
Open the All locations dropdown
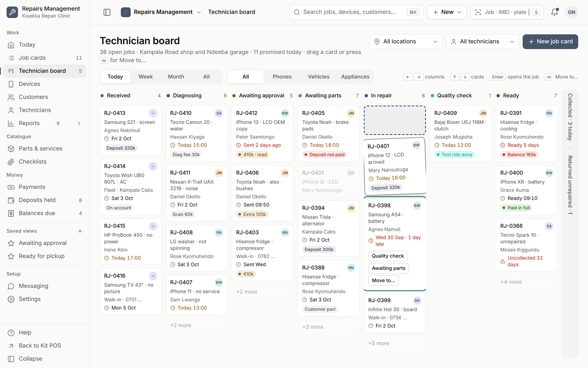click(x=406, y=42)
